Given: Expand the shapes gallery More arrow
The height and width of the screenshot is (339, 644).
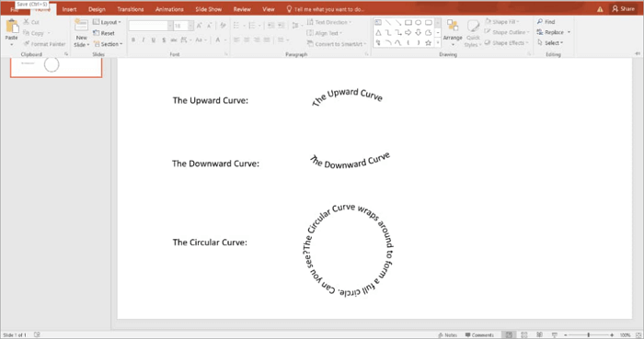Looking at the screenshot, I should [438, 42].
